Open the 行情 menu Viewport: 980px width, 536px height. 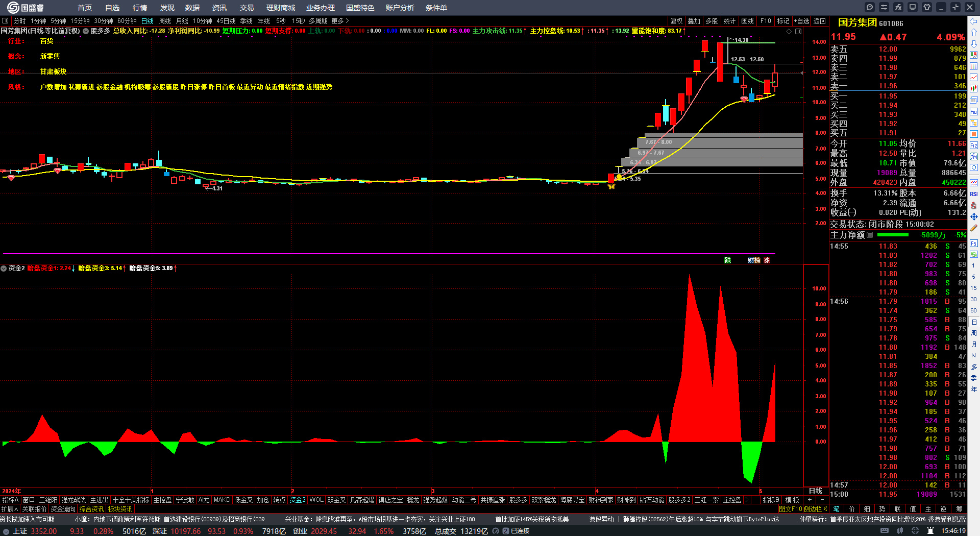pos(140,8)
